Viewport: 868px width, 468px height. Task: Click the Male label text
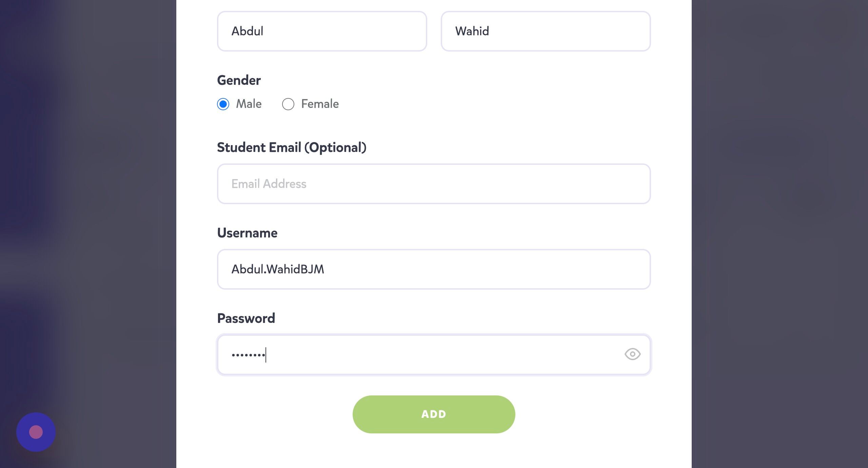(249, 104)
